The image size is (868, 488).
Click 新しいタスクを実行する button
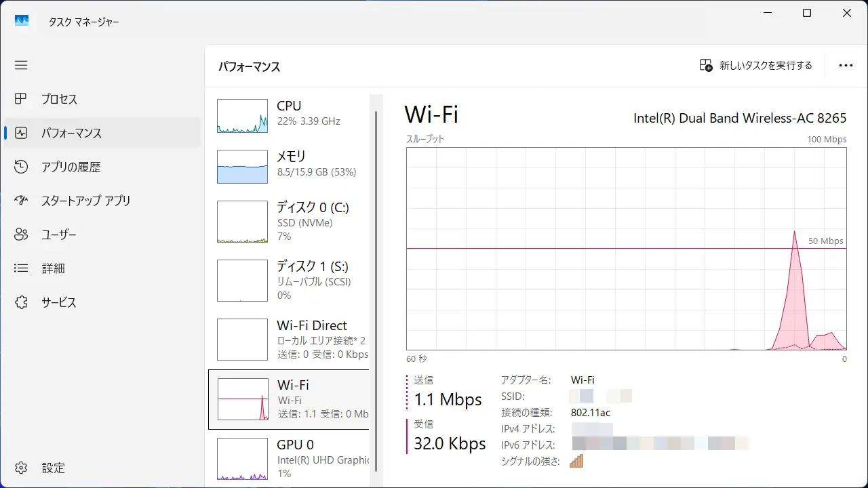(x=755, y=66)
